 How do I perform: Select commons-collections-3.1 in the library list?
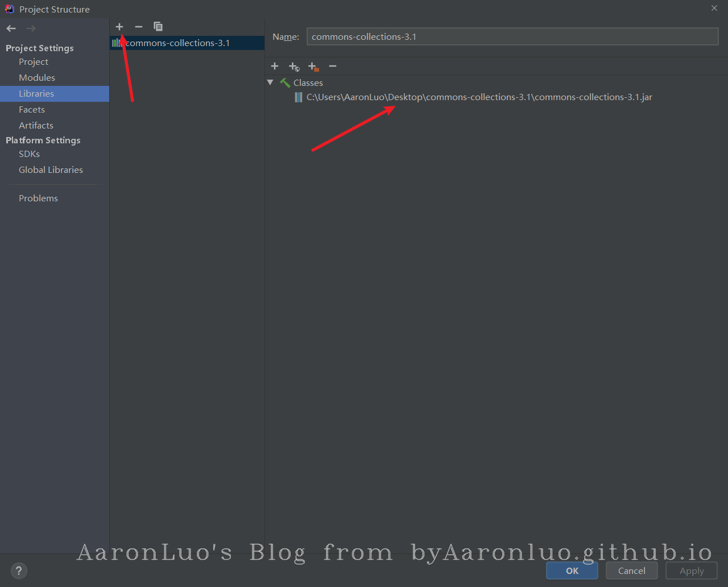point(177,43)
